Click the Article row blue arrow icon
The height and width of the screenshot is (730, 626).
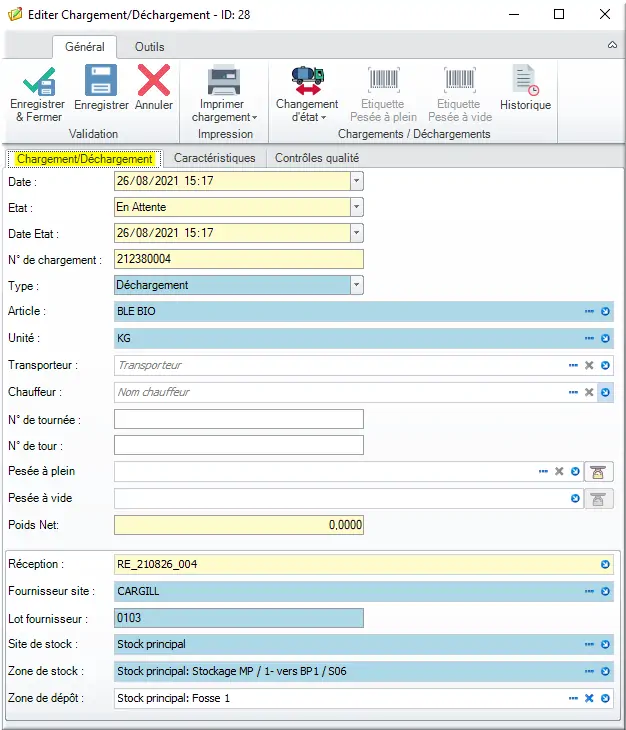pos(605,311)
